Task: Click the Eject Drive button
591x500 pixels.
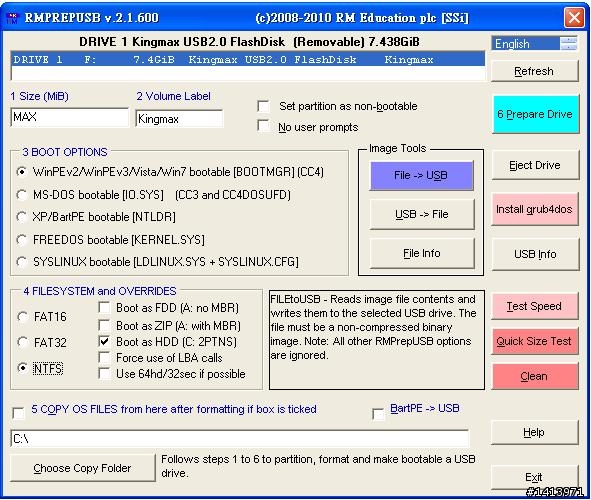Action: pyautogui.click(x=535, y=165)
